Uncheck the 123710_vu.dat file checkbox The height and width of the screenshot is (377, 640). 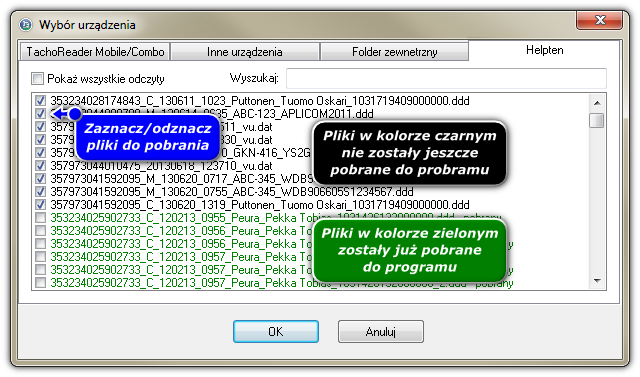40,166
